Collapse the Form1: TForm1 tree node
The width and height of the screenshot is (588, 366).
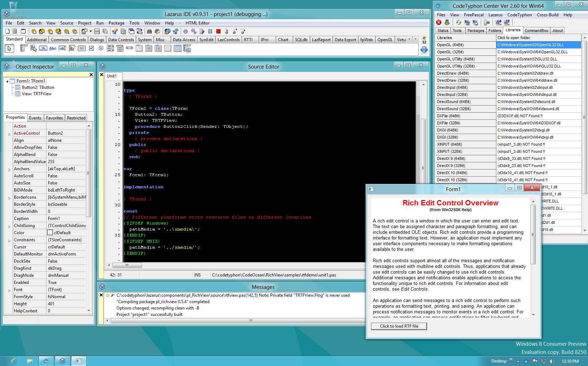tap(7, 81)
